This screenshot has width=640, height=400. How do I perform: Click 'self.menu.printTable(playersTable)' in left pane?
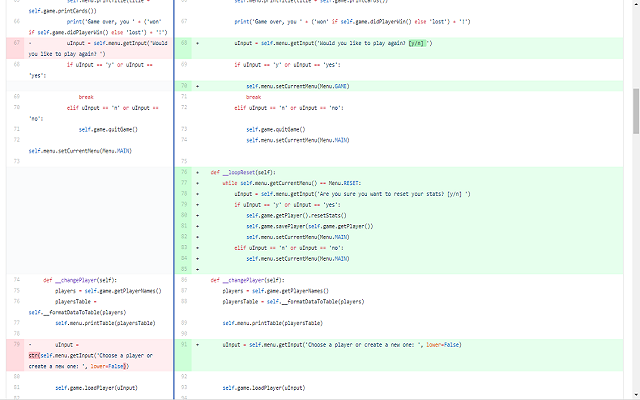tap(105, 323)
